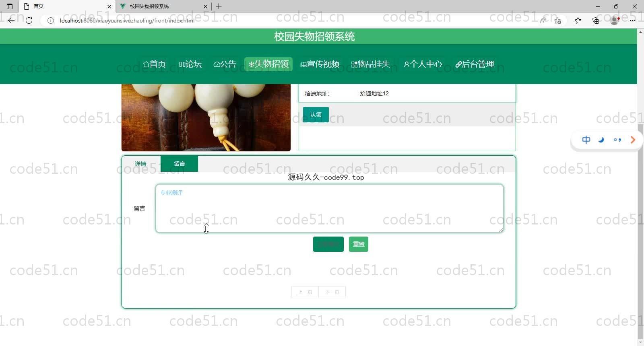This screenshot has width=644, height=346.
Task: Open the 个人中心 navigation item
Action: 423,64
